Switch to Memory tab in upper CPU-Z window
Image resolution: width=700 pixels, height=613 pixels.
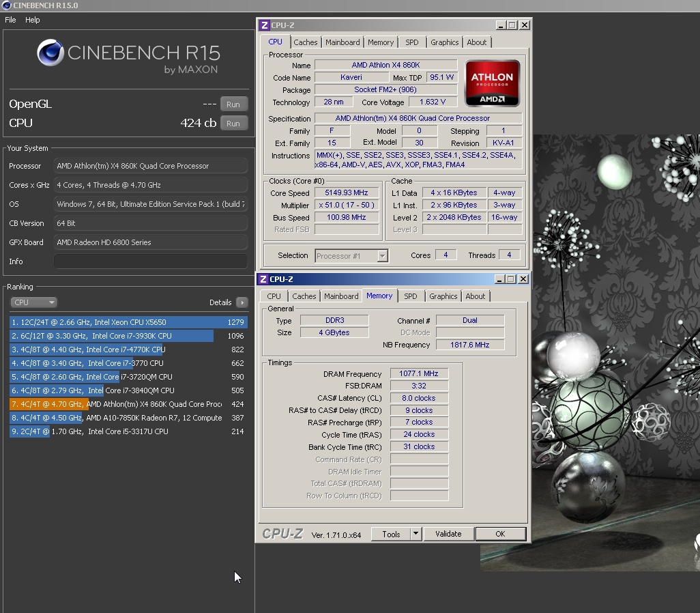point(381,42)
